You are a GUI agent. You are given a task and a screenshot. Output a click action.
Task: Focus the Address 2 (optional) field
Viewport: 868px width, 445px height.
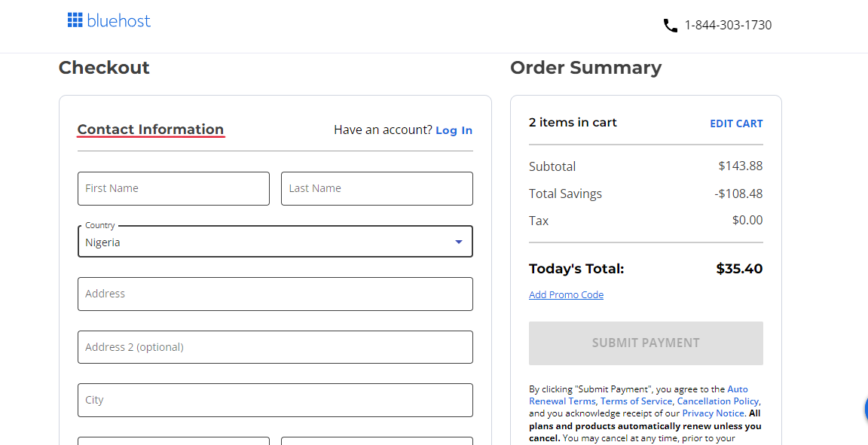point(275,347)
